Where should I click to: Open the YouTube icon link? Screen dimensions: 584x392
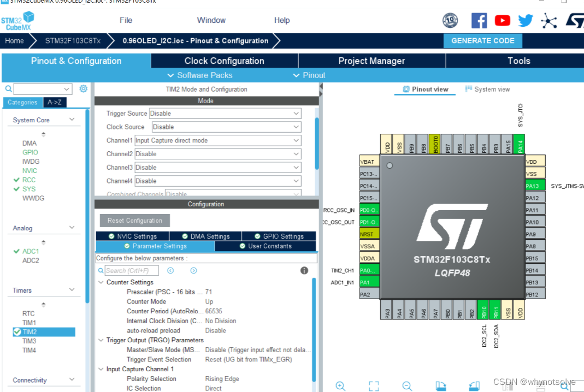pyautogui.click(x=502, y=21)
